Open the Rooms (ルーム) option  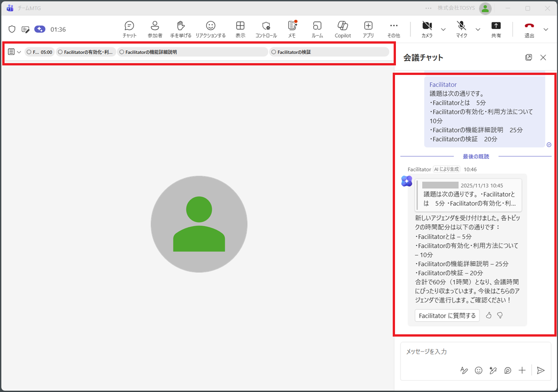(x=317, y=29)
